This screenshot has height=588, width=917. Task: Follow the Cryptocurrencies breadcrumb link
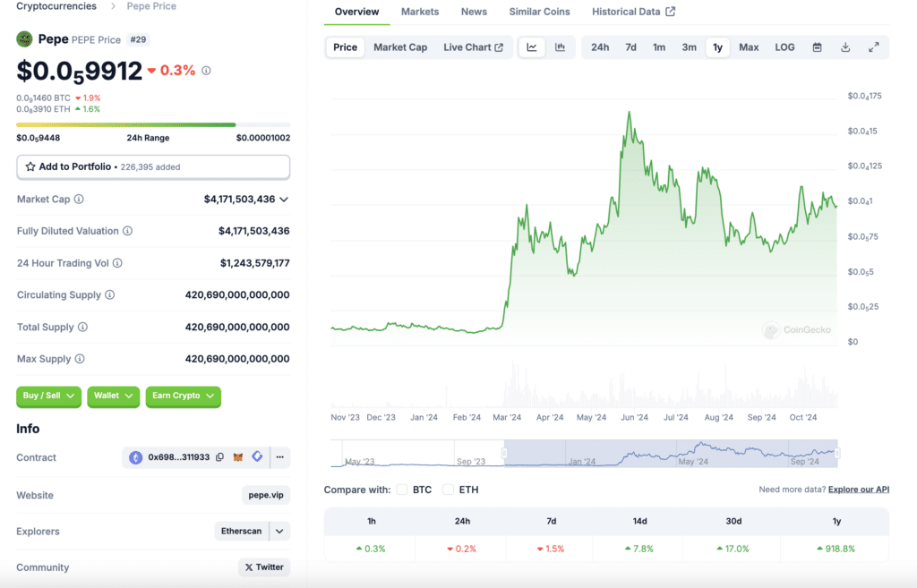(x=56, y=6)
